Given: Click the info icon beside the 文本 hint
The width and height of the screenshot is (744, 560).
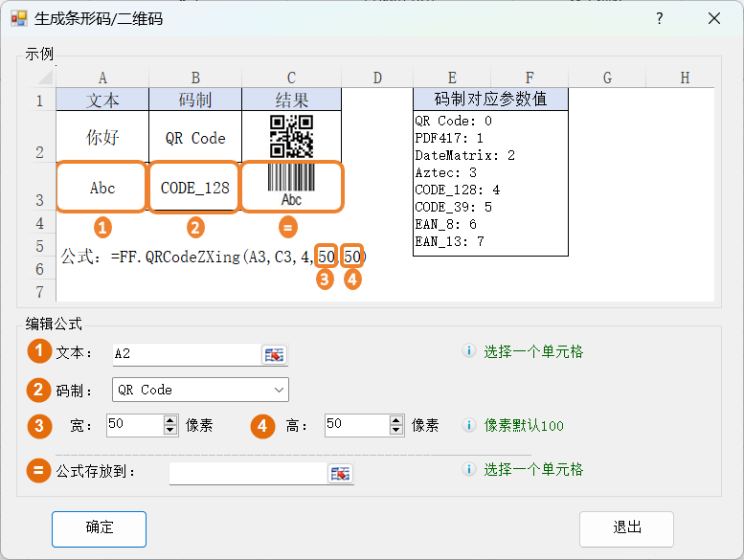Looking at the screenshot, I should [469, 351].
